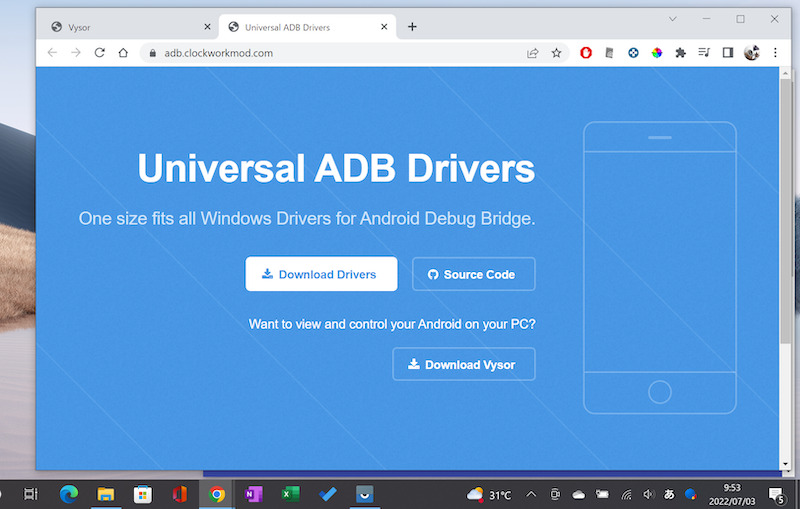
Task: Click the Download Vysor button
Action: [x=463, y=365]
